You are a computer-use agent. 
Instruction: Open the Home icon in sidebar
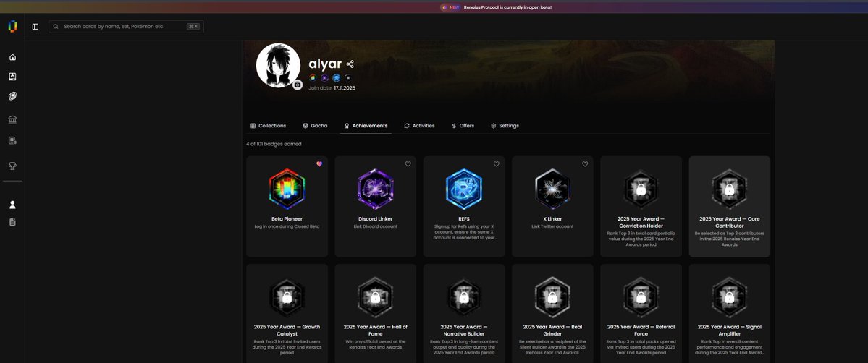(13, 57)
